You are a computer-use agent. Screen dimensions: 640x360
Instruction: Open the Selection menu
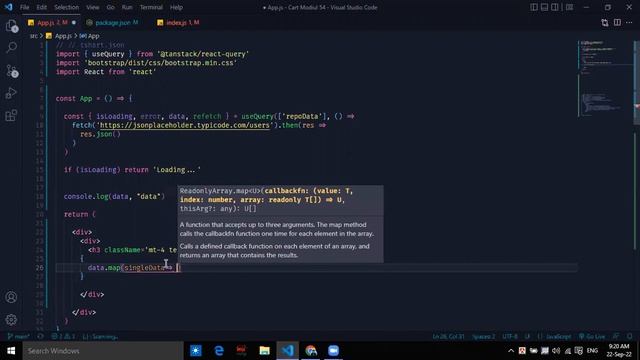point(67,7)
